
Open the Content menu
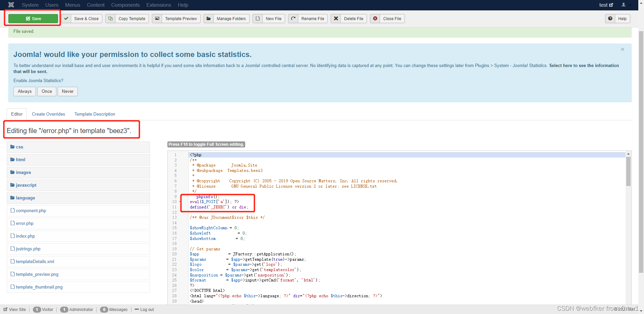click(96, 5)
